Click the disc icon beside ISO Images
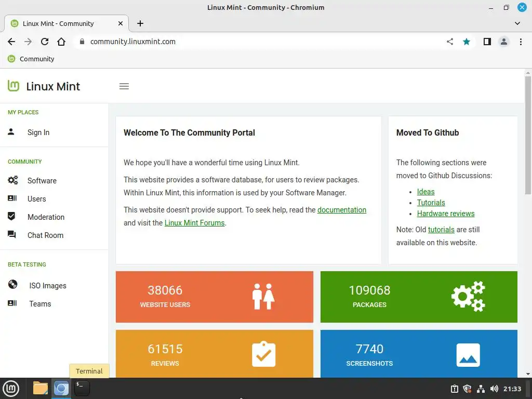 click(12, 284)
